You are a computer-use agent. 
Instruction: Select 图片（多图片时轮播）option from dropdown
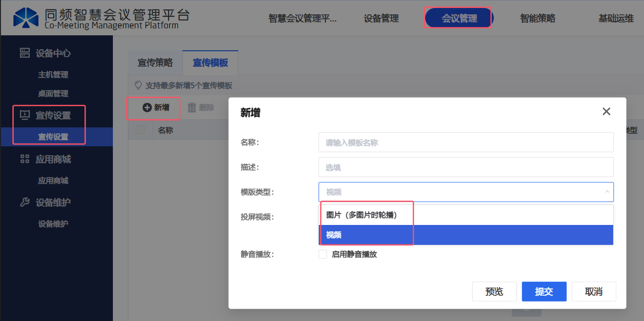pos(362,215)
